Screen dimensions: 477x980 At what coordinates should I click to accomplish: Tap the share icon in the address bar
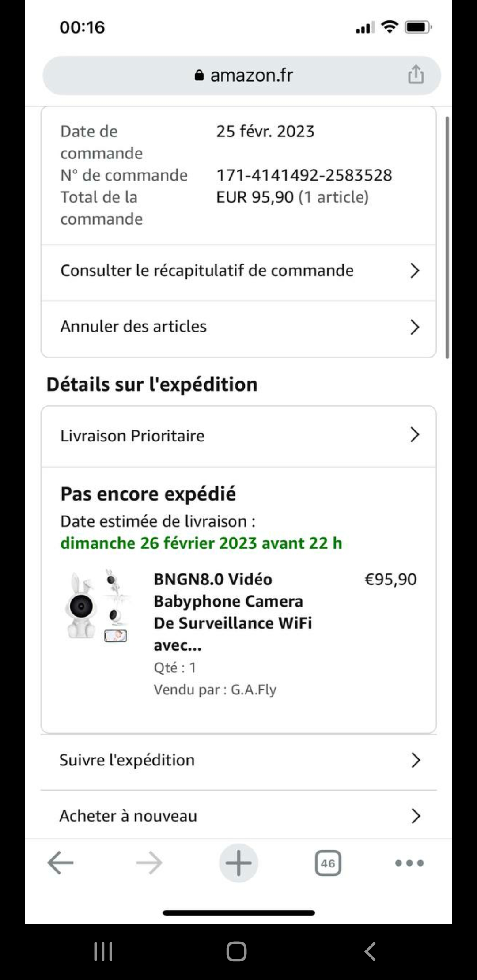click(x=416, y=75)
